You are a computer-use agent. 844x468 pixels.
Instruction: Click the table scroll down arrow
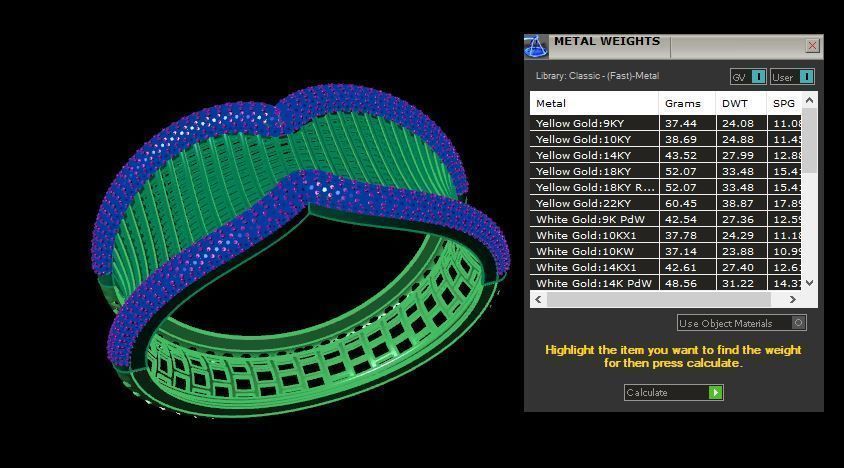click(x=810, y=283)
